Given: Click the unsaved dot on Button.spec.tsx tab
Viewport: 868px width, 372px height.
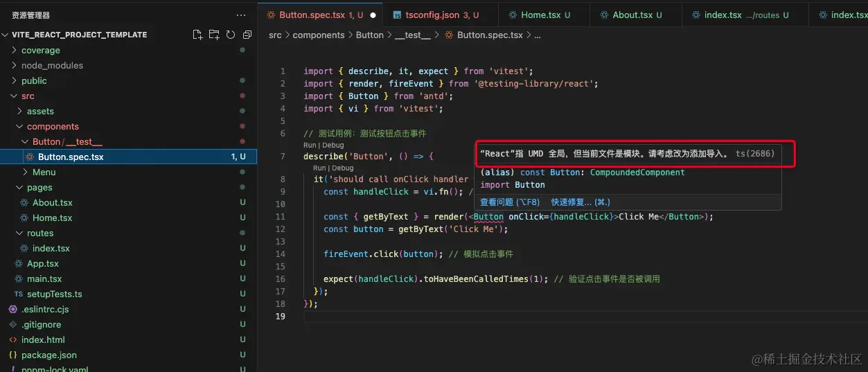Looking at the screenshot, I should pos(373,15).
